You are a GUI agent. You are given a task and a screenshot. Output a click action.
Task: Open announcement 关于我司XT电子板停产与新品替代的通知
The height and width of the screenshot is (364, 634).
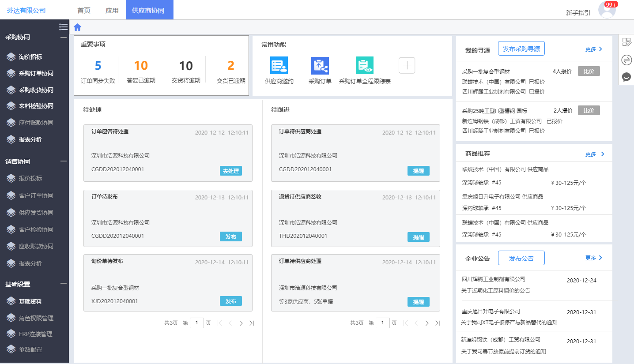509,322
